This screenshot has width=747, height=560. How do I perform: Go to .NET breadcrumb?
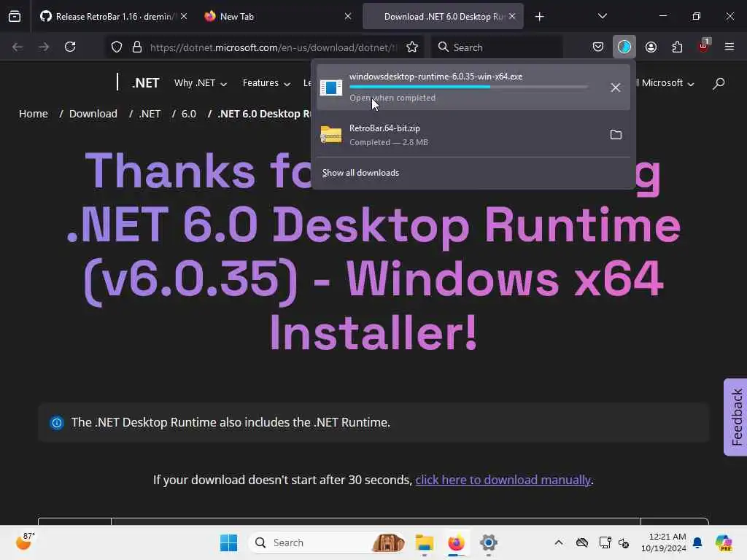150,114
